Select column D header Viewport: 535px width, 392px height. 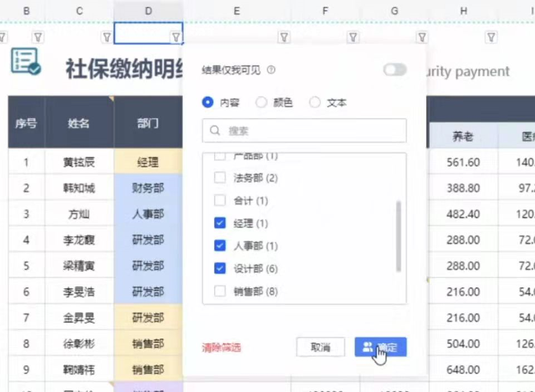pyautogui.click(x=149, y=11)
